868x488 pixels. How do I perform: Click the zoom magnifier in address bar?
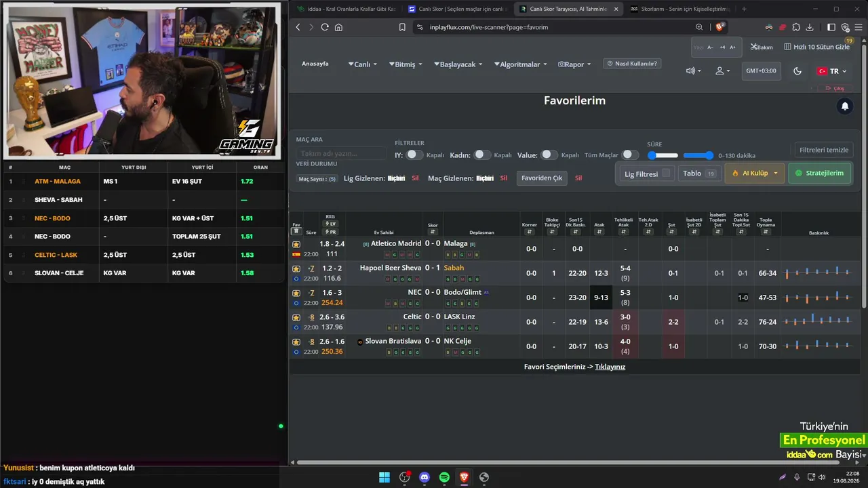point(699,27)
